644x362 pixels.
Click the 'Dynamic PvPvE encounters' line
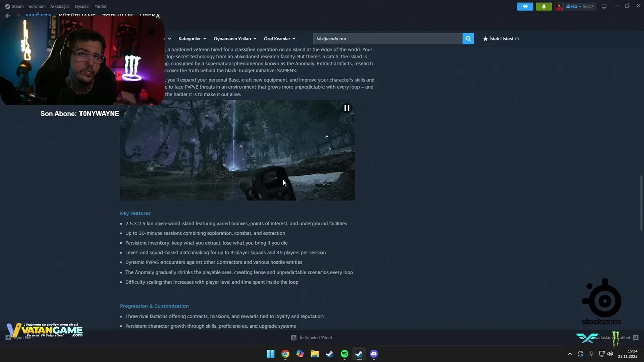tap(214, 262)
